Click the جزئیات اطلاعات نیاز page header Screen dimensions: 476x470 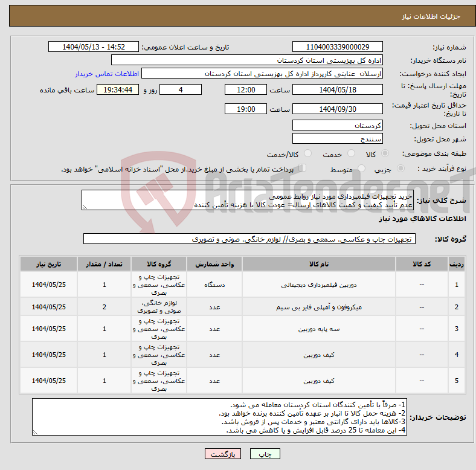pos(431,16)
